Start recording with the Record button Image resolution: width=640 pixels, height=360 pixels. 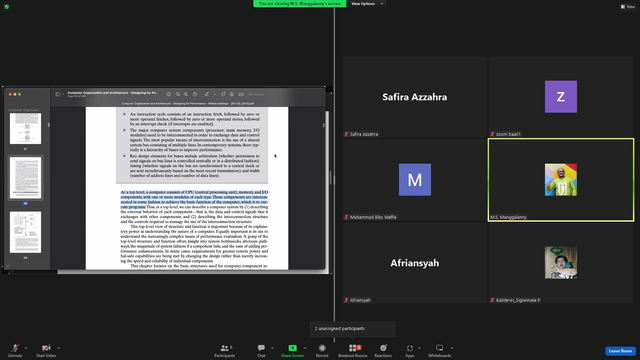pos(322,350)
